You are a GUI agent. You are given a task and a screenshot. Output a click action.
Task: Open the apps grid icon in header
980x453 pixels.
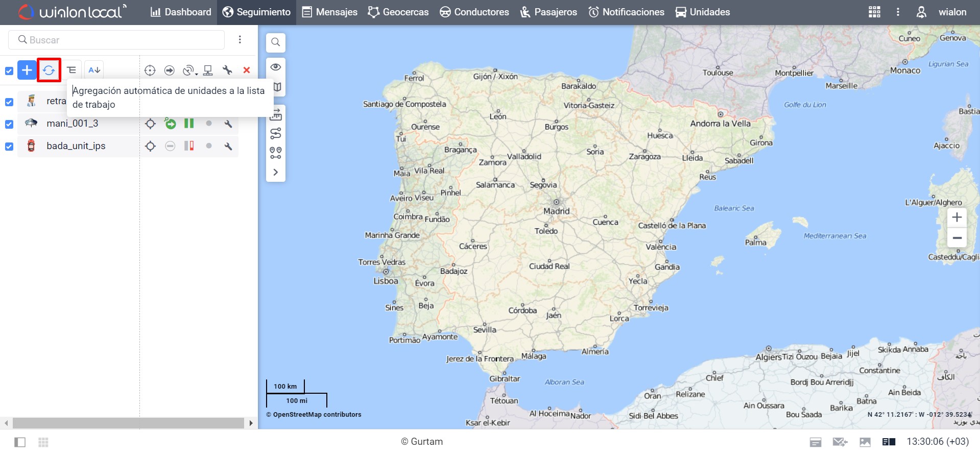click(874, 12)
